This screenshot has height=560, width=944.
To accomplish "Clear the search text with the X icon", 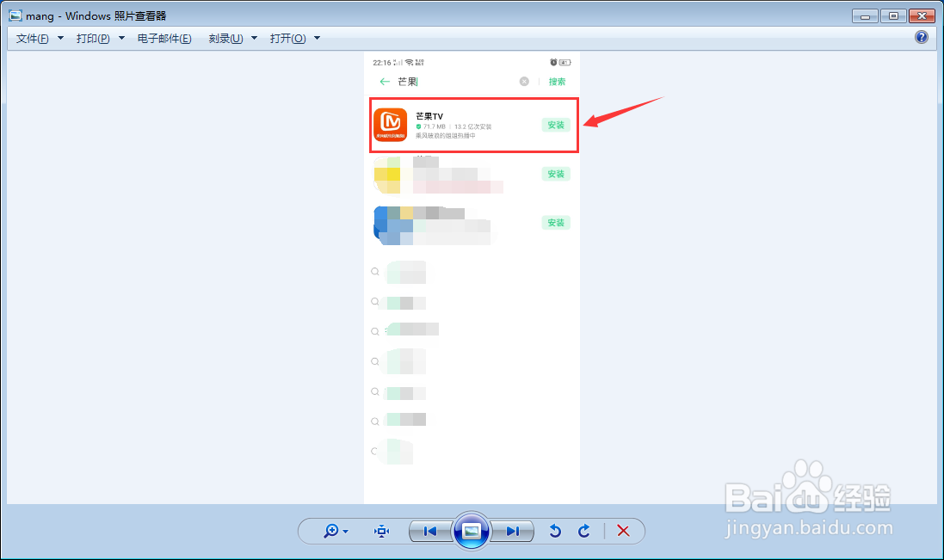I will [x=524, y=82].
